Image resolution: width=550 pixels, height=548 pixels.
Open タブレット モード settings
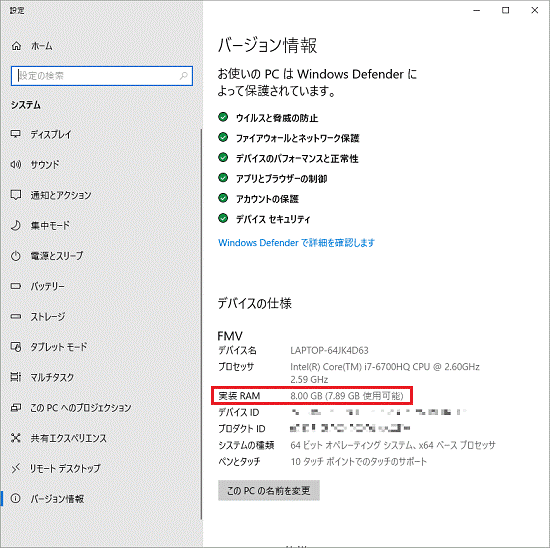(102, 347)
